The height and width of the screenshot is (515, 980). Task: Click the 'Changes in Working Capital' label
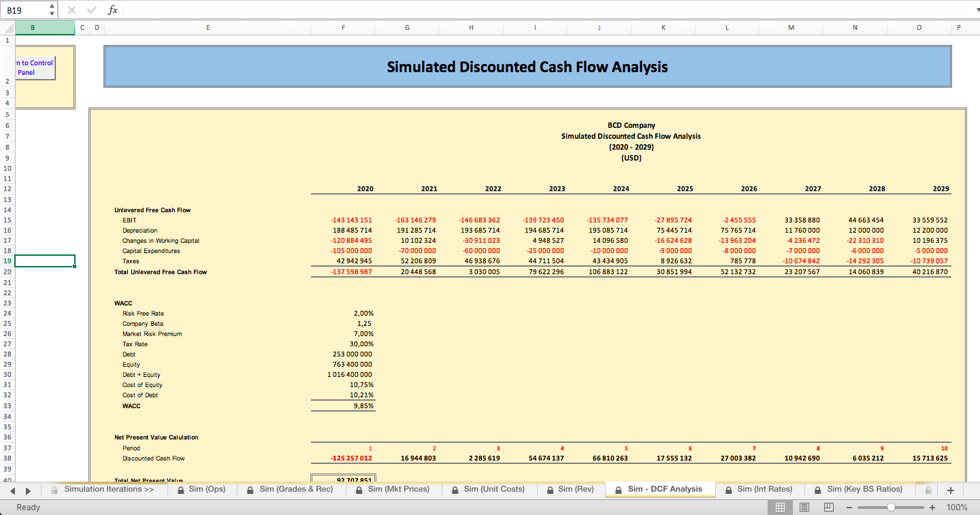coord(161,241)
